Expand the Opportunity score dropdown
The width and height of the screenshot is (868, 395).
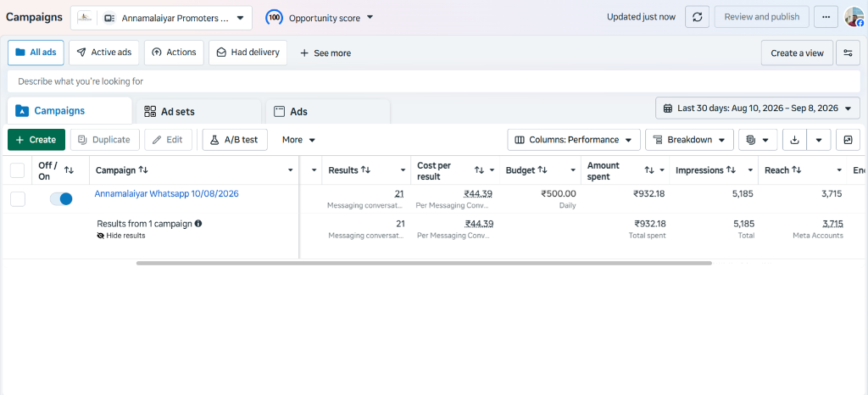pos(370,18)
